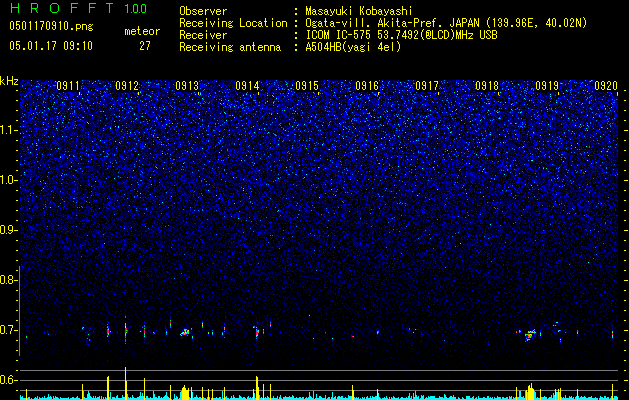The height and width of the screenshot is (400, 629).
Task: Click the 0917 time marker
Action: point(427,86)
